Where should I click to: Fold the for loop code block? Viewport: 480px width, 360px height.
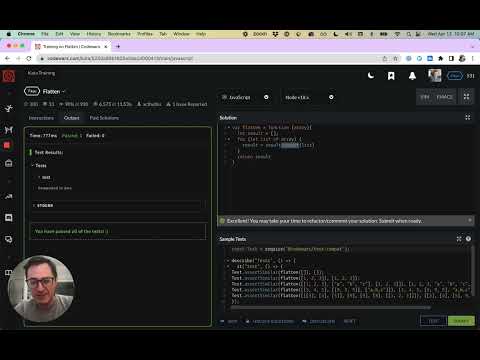pos(228,139)
